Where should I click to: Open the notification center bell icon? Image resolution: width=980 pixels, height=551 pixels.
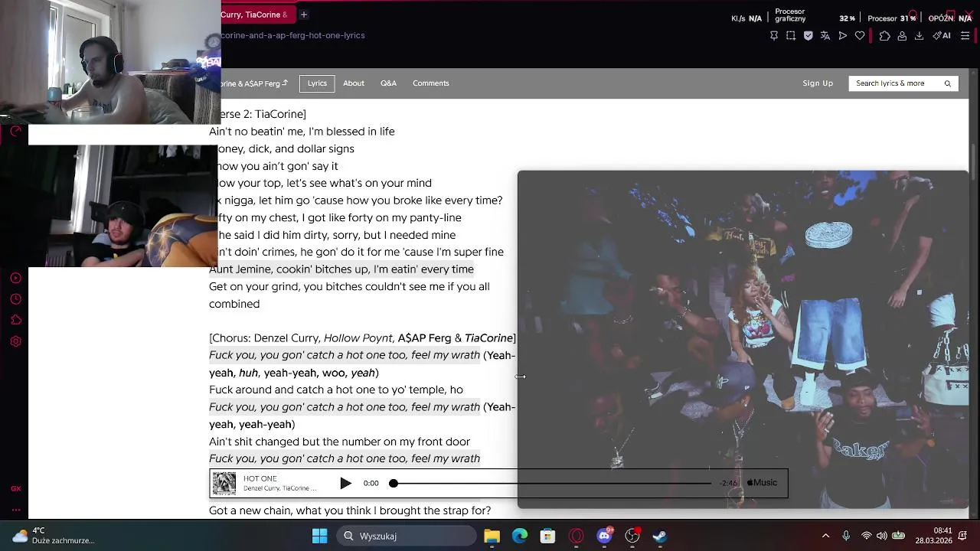pyautogui.click(x=963, y=536)
